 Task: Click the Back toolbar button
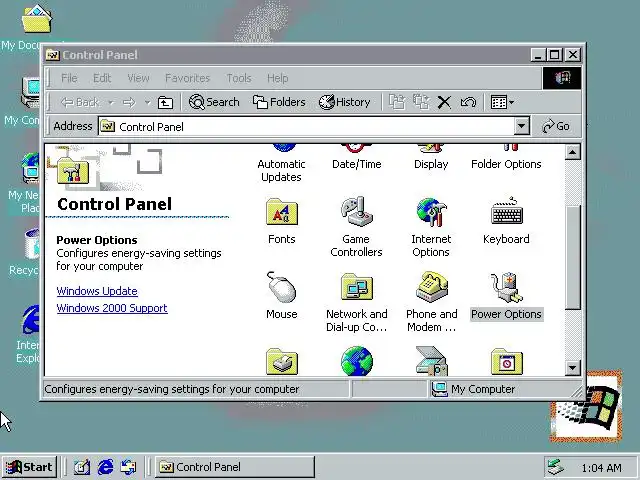[x=80, y=102]
